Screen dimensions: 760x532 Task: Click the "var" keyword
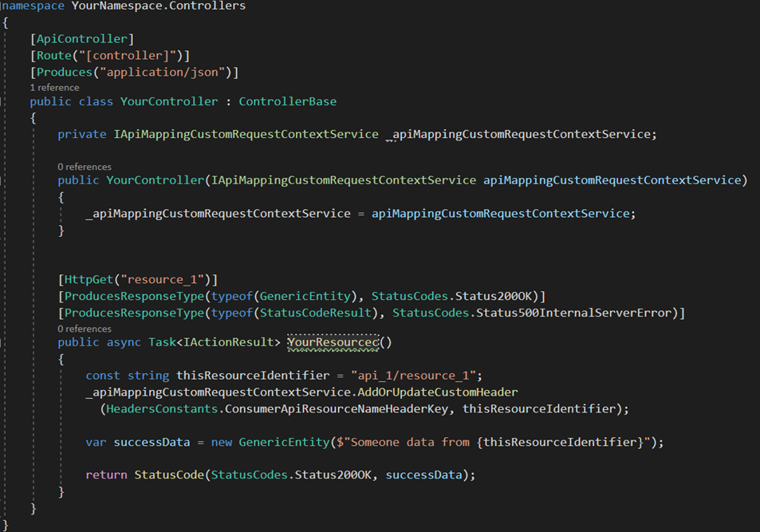pyautogui.click(x=96, y=443)
